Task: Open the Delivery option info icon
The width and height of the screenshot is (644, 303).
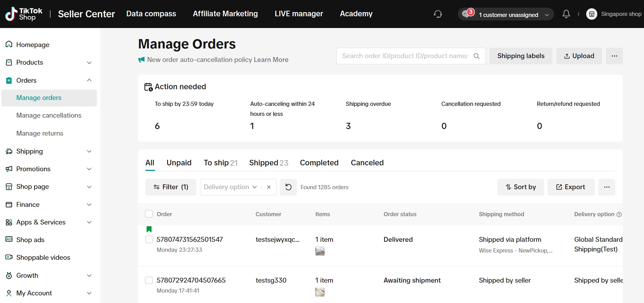Action: click(619, 214)
